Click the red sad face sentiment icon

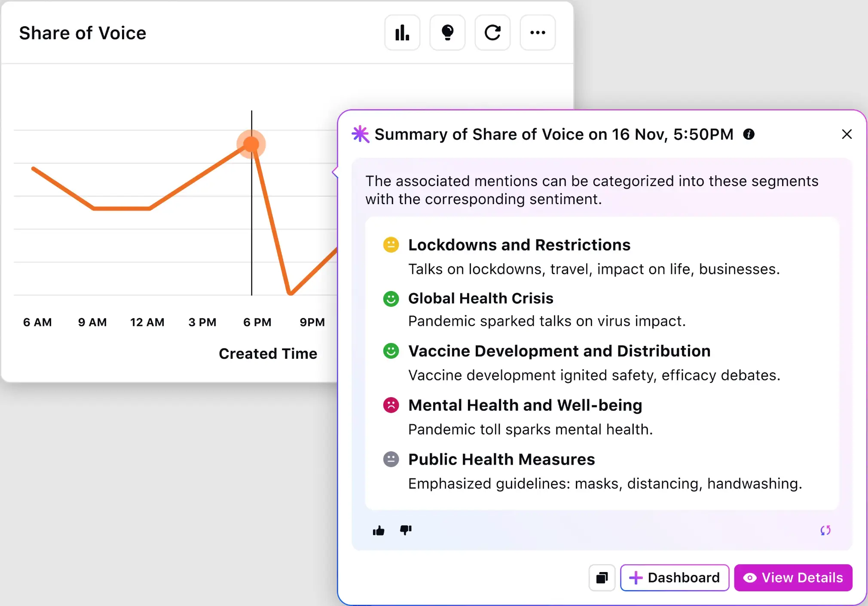tap(391, 405)
